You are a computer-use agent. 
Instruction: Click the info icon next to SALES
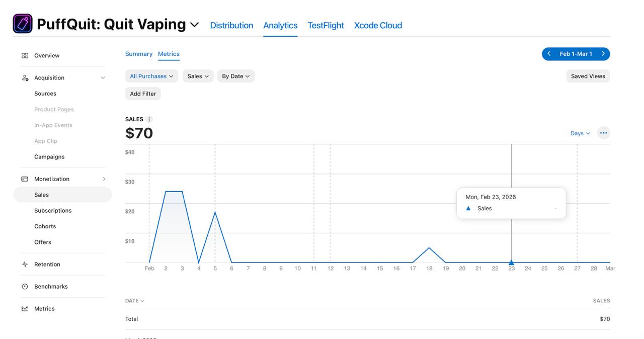click(x=149, y=119)
